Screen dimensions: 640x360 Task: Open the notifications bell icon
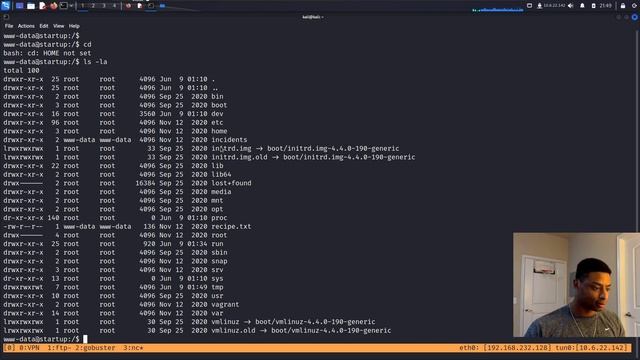582,6
